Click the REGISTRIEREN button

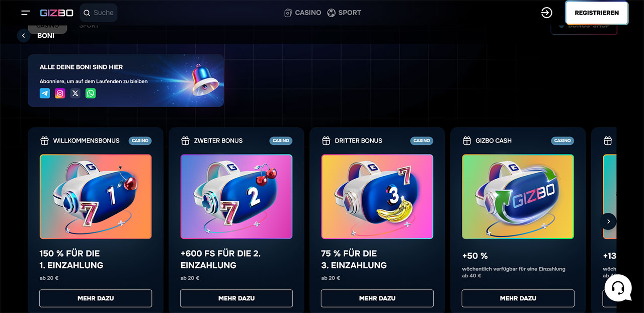(x=597, y=13)
